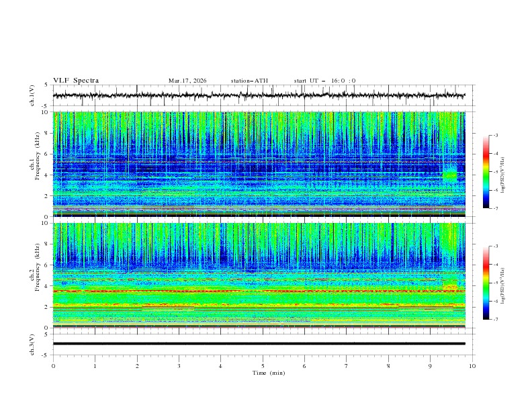Click the '-3' label on ch.1 colorbar
The image size is (532, 411).
tap(495, 135)
